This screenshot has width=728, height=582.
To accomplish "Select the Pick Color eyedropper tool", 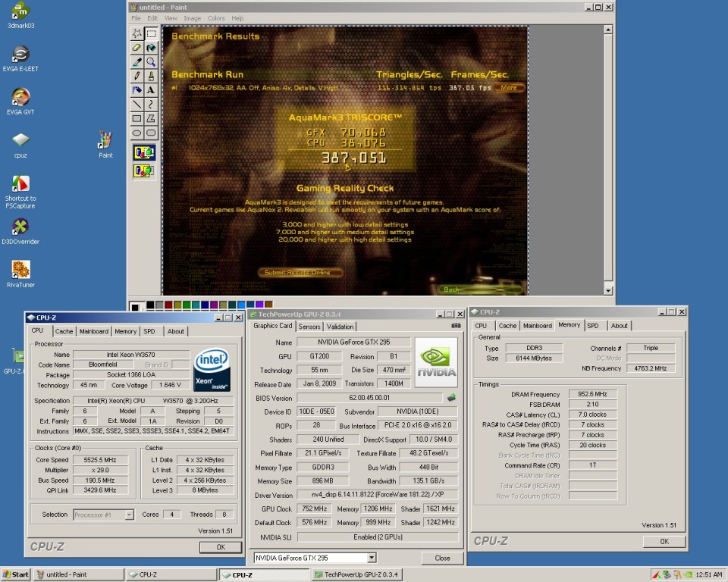I will [x=137, y=61].
